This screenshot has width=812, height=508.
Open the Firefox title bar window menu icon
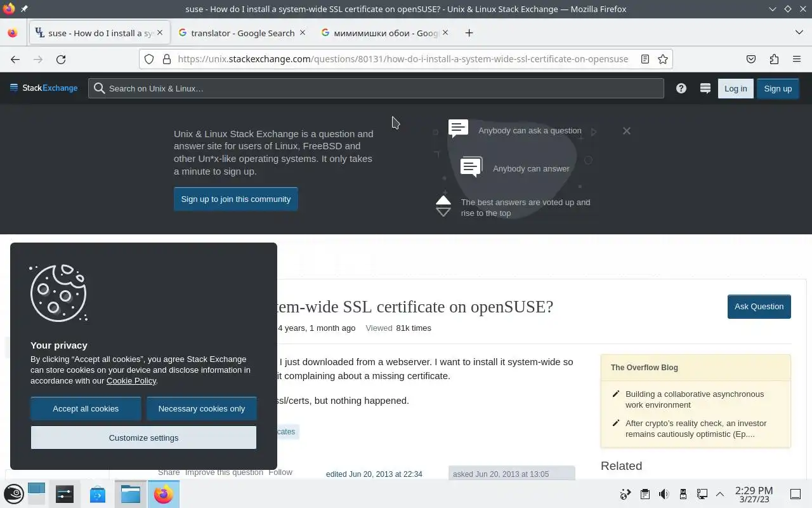[9, 9]
